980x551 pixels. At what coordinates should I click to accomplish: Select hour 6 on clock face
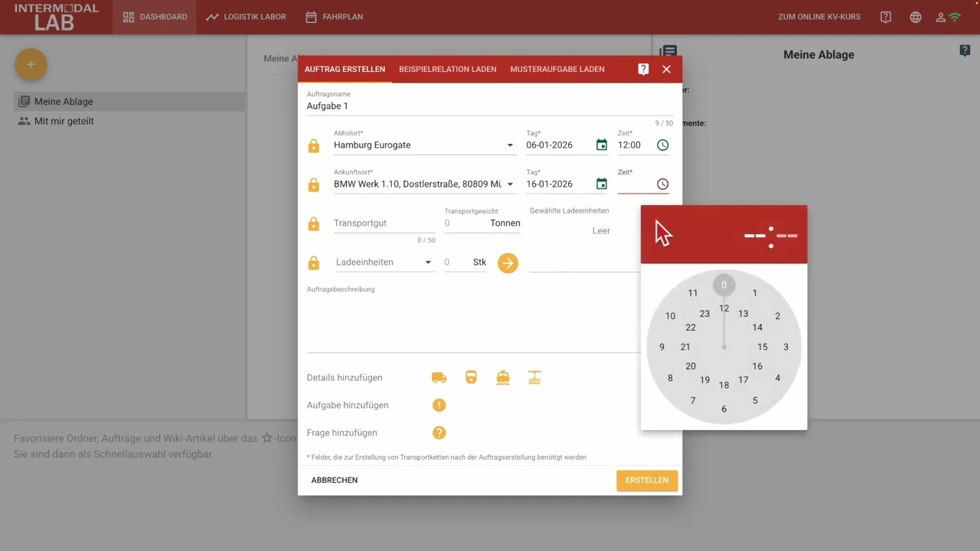pyautogui.click(x=724, y=409)
